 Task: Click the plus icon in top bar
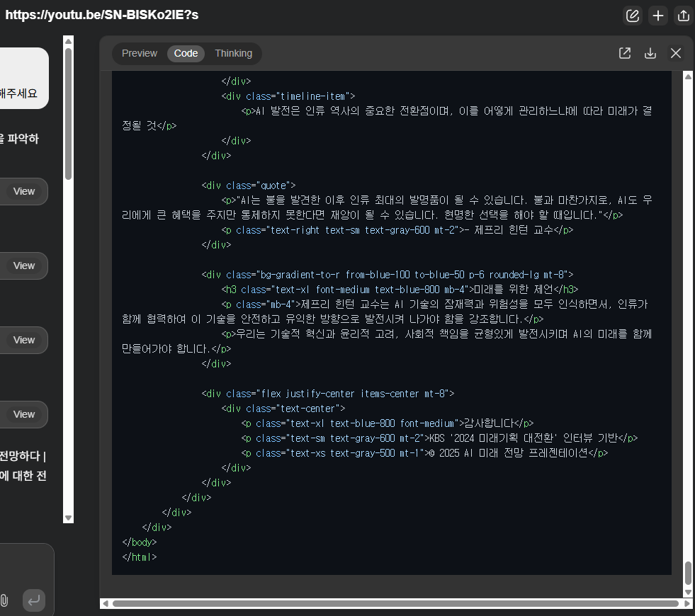click(658, 16)
